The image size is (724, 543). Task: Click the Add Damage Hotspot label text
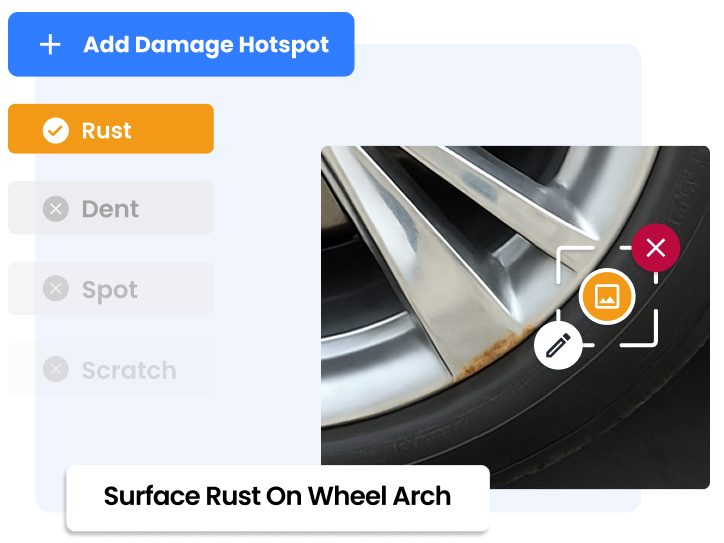click(206, 45)
